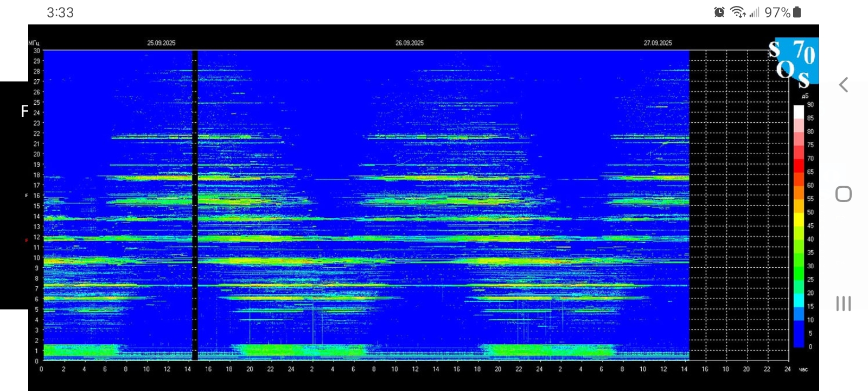Open the recent apps navigation button
Viewport: 868px width, 391px height.
click(x=844, y=304)
